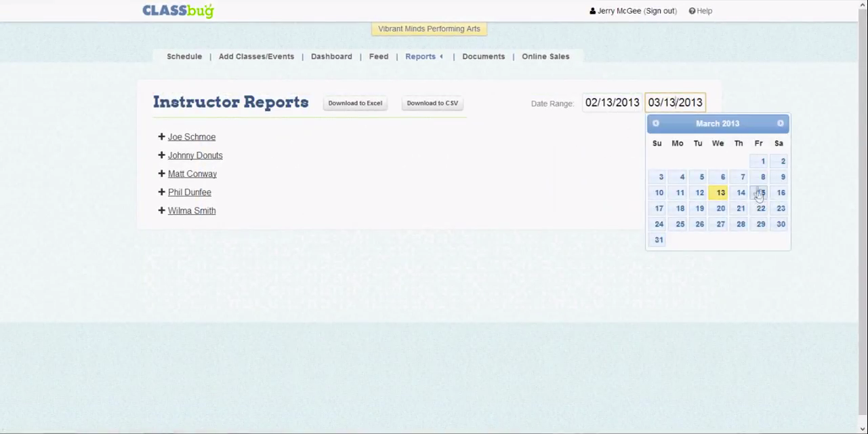Viewport: 868px width, 434px height.
Task: Open Matt Conway instructor link
Action: click(x=192, y=174)
